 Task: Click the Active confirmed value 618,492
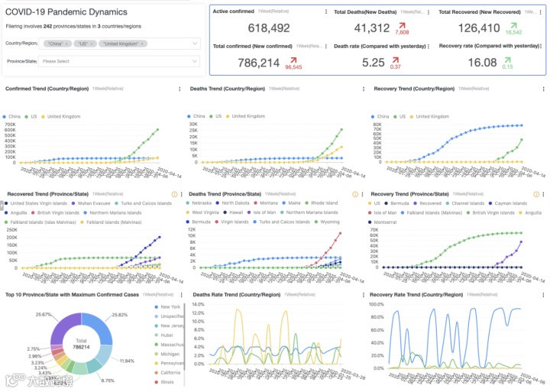click(269, 28)
